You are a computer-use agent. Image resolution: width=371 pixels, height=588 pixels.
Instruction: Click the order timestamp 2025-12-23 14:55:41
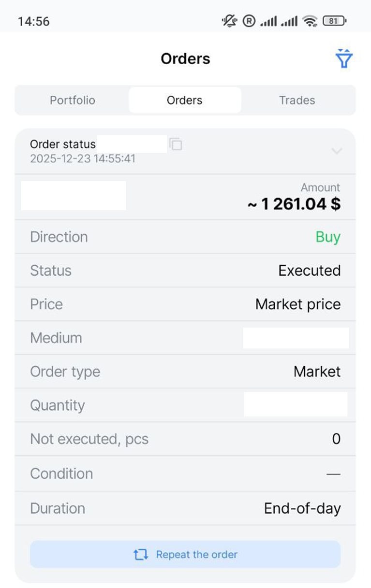83,158
